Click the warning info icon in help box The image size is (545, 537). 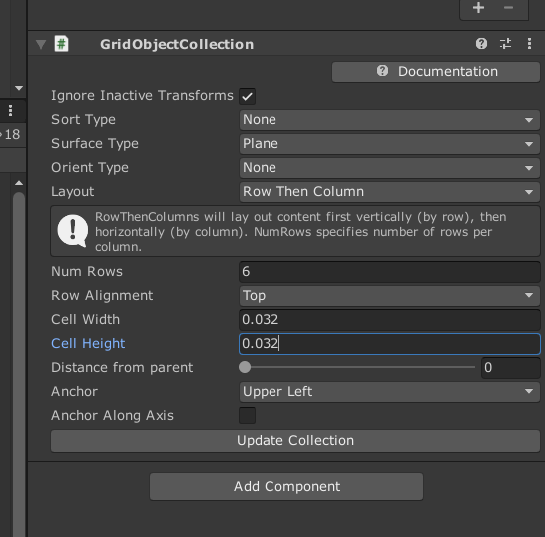(x=72, y=231)
